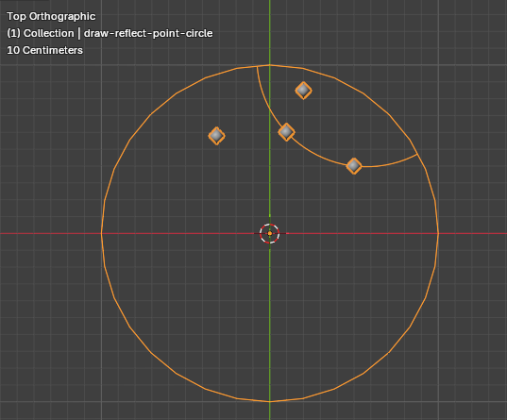Click the 'draw-reflect-point-circle' collection text
The height and width of the screenshot is (420, 507).
[x=148, y=33]
